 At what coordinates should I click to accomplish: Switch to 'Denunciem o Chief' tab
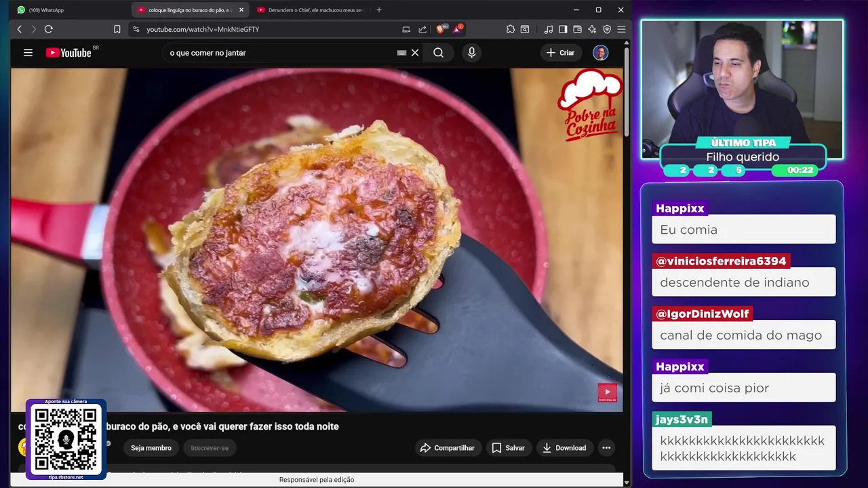click(x=309, y=10)
